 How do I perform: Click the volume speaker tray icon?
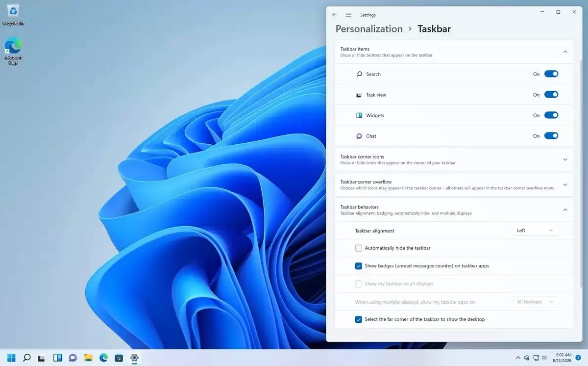pos(545,358)
